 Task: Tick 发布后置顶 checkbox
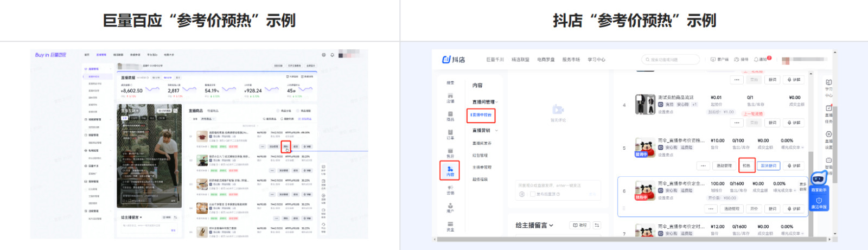[533, 194]
